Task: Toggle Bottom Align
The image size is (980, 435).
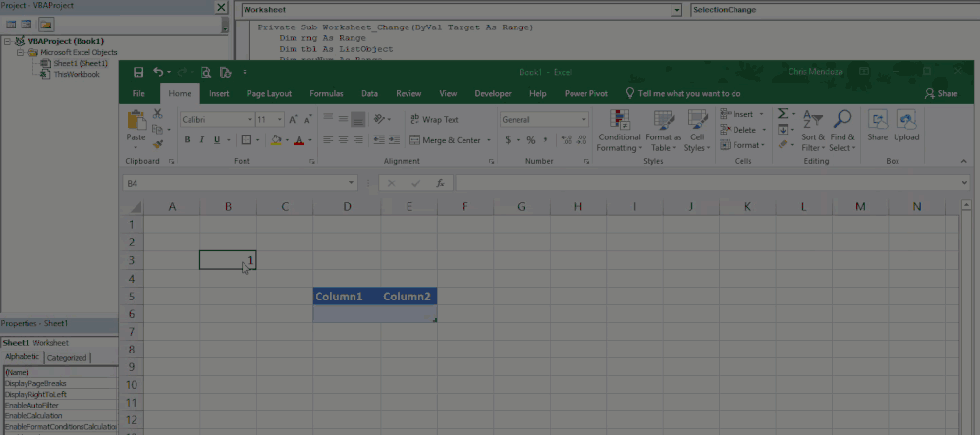Action: coord(358,119)
